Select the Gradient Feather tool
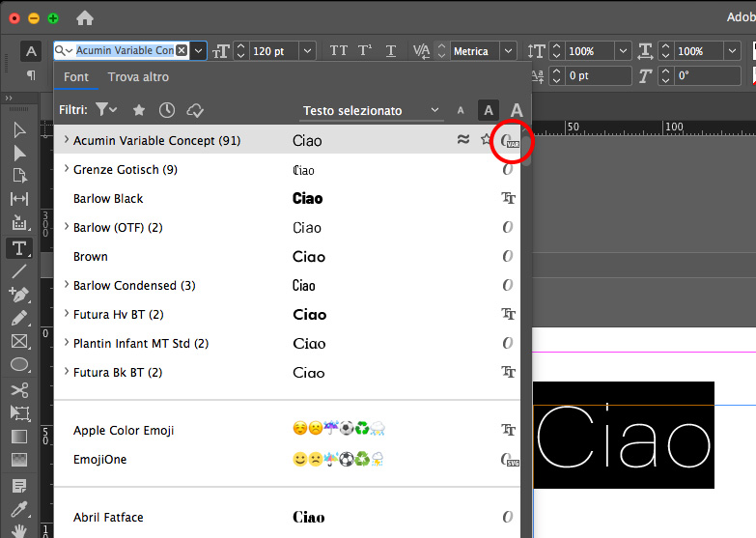 [19, 460]
